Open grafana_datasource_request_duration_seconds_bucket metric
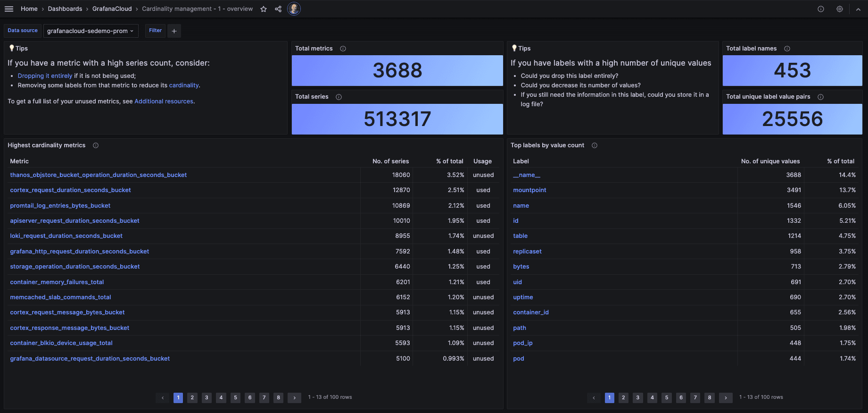The height and width of the screenshot is (413, 868). [90, 359]
